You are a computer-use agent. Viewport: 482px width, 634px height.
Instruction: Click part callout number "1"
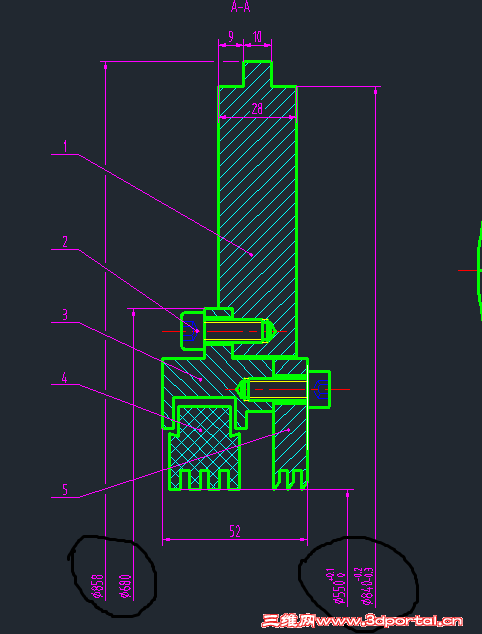pyautogui.click(x=65, y=146)
